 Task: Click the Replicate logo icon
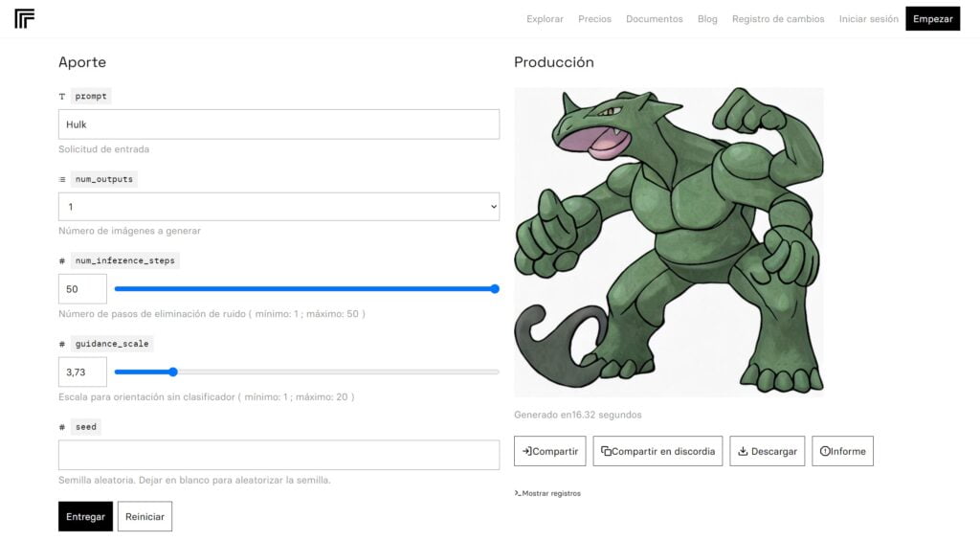tap(24, 19)
